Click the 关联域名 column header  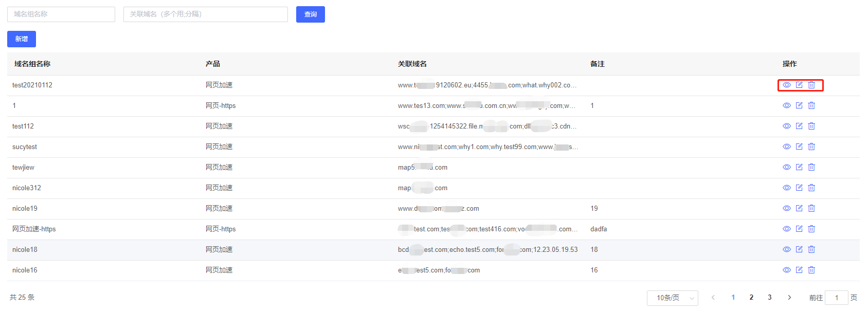click(x=412, y=64)
